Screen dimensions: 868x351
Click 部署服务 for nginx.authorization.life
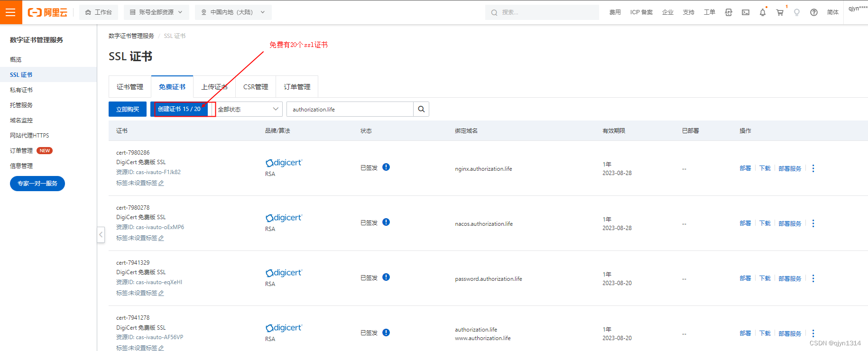790,168
